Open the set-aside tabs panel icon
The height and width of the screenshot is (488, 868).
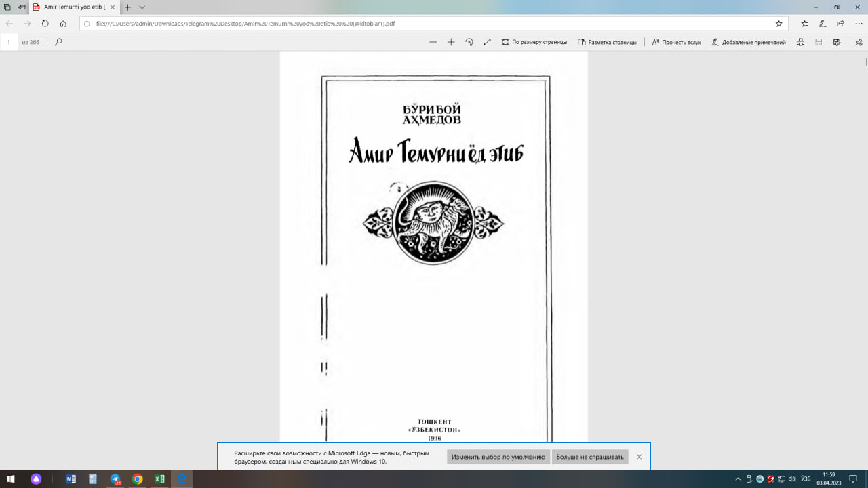click(7, 7)
